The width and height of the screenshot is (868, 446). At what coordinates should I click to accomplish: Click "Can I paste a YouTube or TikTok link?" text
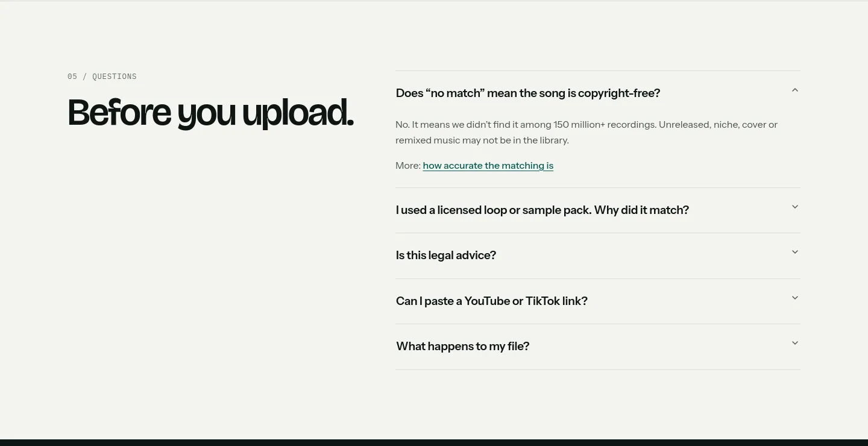pyautogui.click(x=492, y=301)
